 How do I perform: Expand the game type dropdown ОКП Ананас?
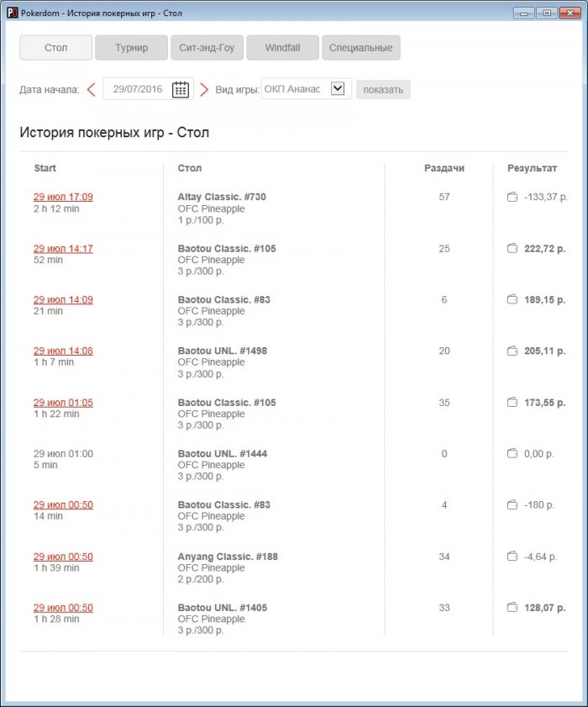(x=338, y=89)
